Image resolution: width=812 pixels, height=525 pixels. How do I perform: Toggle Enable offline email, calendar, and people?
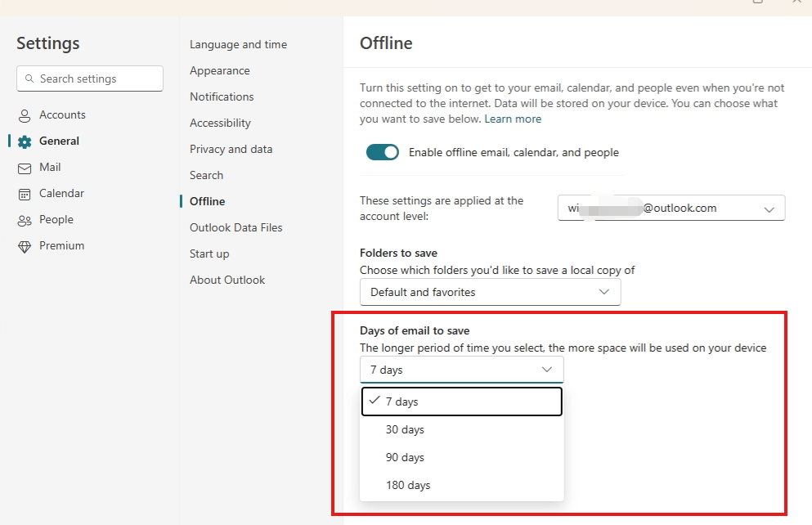[x=382, y=152]
